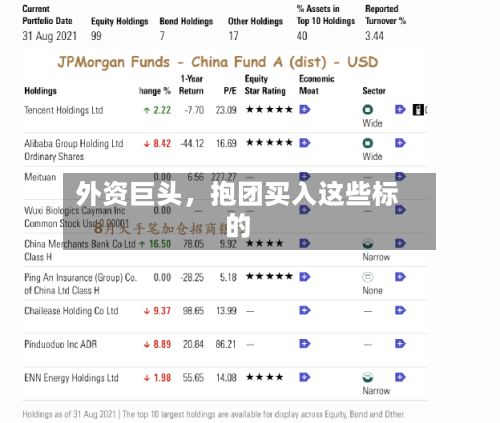Open Tencent Holdings Ltd holding
This screenshot has width=500, height=423.
(x=64, y=110)
